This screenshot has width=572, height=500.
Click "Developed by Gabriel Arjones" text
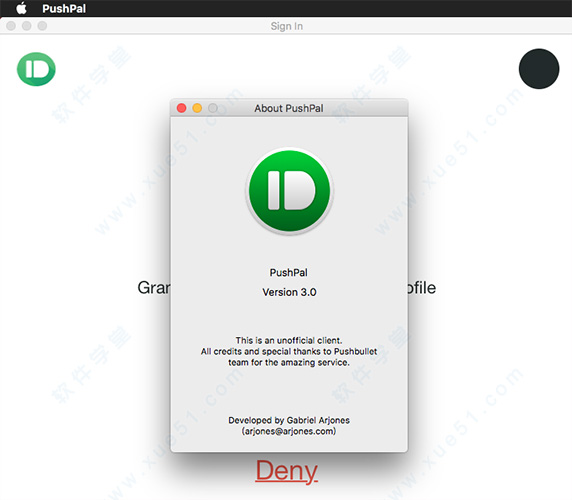click(x=289, y=420)
